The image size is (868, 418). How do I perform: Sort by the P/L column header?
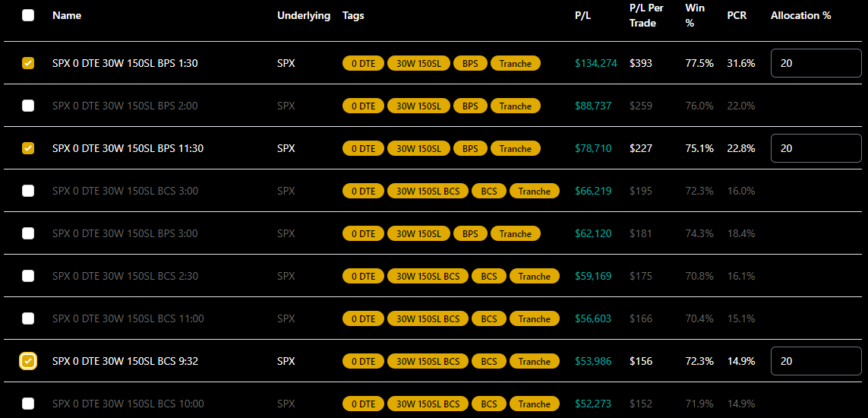583,15
